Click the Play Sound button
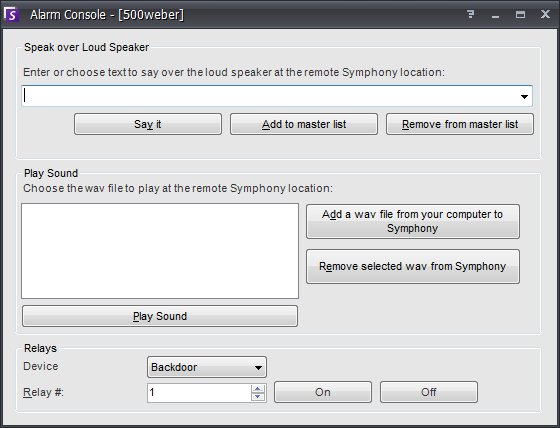The width and height of the screenshot is (560, 428). pos(160,316)
